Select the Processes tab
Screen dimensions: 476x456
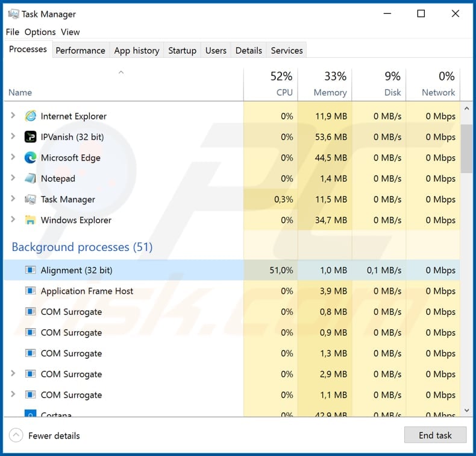coord(28,49)
